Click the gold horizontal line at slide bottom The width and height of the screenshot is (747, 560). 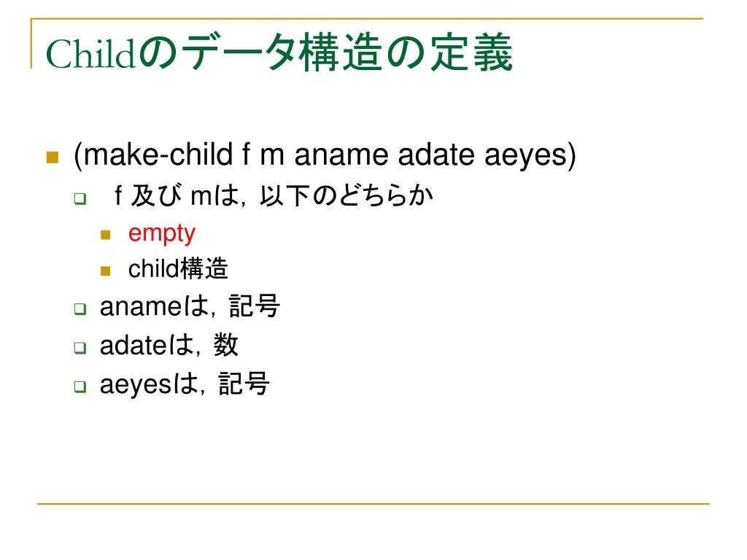tap(373, 503)
